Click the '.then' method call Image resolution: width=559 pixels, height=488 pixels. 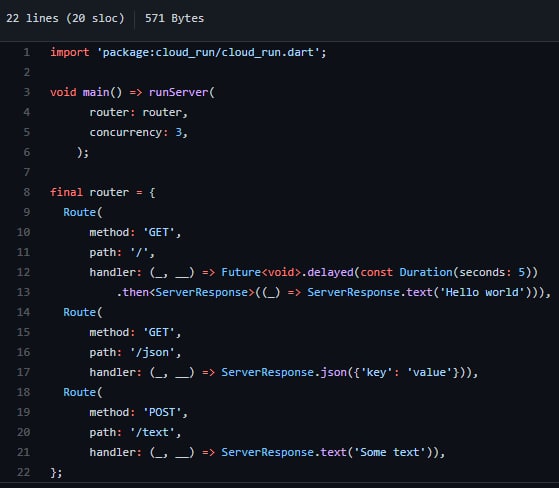tap(133, 292)
